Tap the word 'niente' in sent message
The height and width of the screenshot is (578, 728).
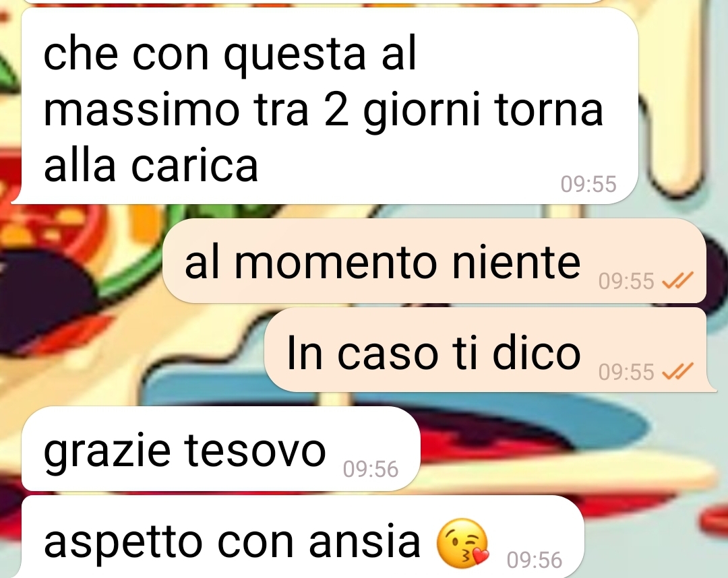(516, 262)
